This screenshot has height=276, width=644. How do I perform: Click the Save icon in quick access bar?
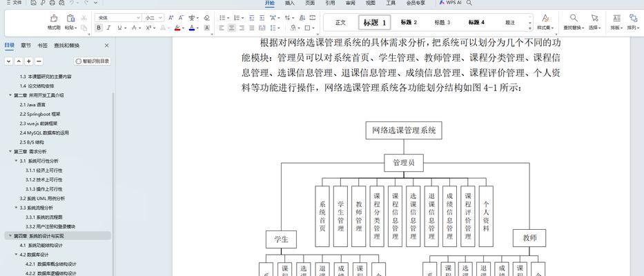33,3
